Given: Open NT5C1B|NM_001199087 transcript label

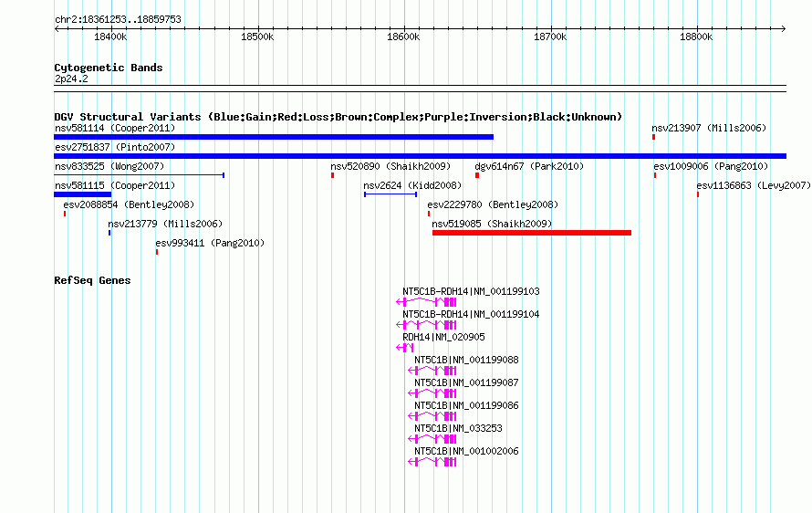Looking at the screenshot, I should pos(466,382).
